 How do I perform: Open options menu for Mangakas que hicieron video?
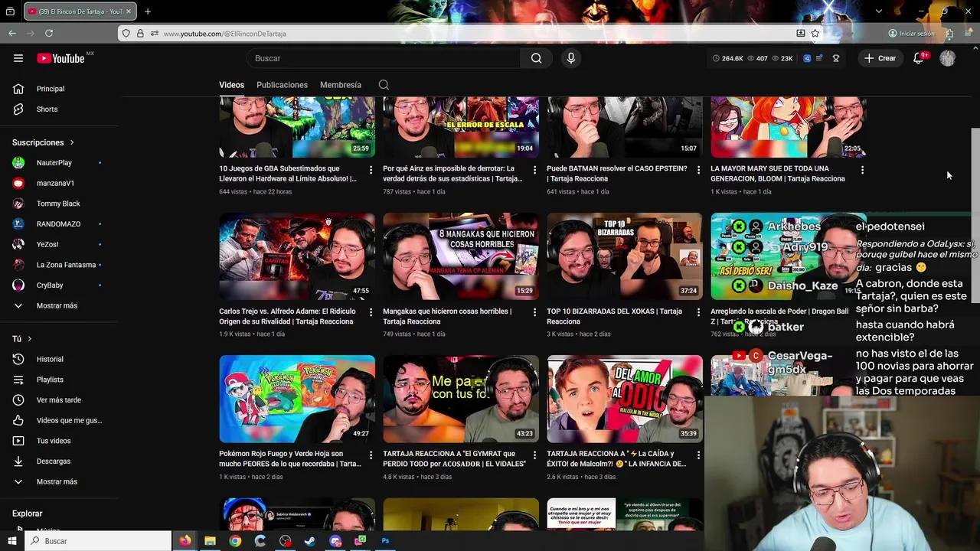click(x=535, y=312)
